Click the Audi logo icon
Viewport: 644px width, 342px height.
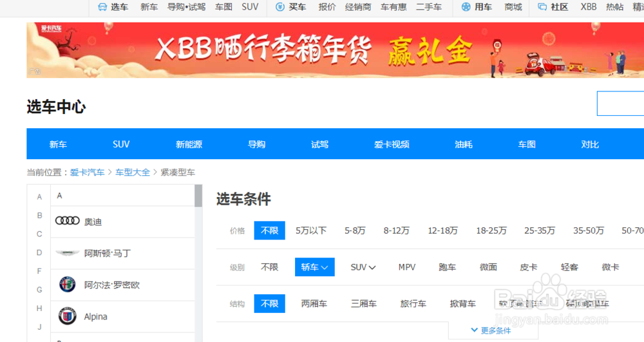point(68,221)
